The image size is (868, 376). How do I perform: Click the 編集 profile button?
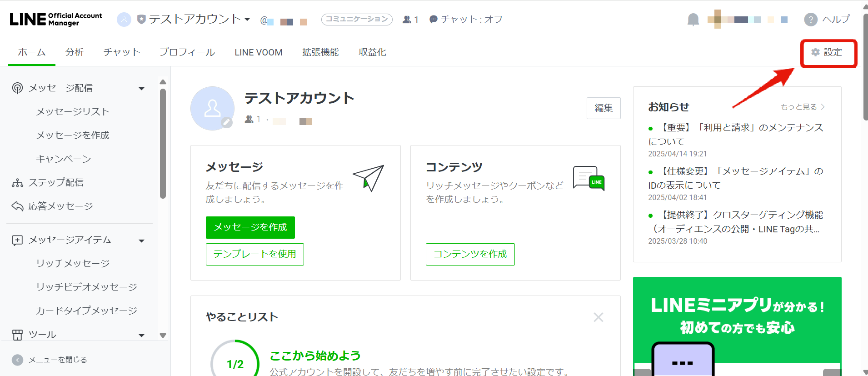[x=604, y=108]
